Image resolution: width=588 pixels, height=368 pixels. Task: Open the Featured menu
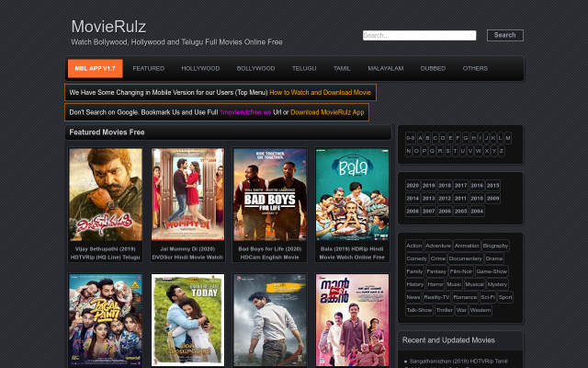pos(149,68)
